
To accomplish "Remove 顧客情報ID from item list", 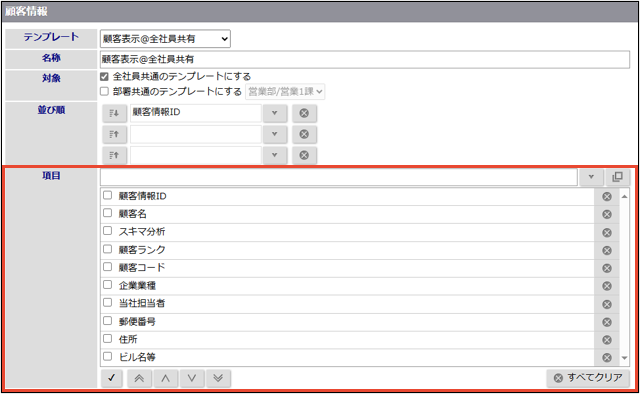I will [607, 196].
